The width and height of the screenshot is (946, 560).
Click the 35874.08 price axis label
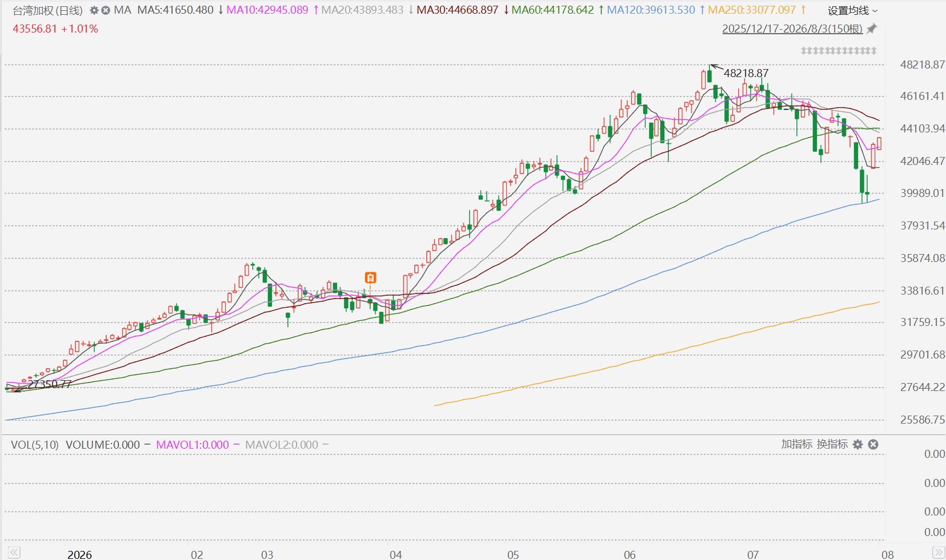point(923,258)
